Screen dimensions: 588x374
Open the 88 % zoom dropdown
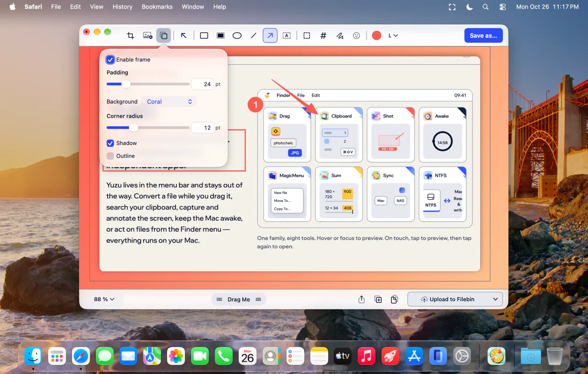104,299
